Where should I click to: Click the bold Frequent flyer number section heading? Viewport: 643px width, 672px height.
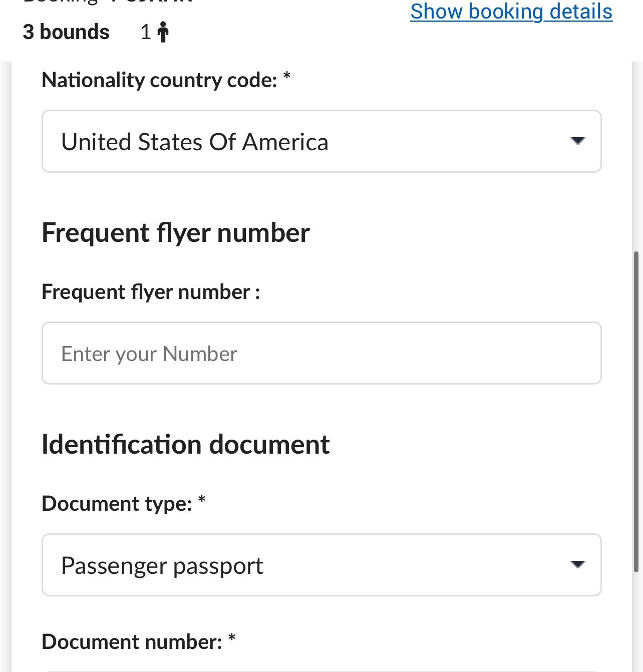point(175,233)
